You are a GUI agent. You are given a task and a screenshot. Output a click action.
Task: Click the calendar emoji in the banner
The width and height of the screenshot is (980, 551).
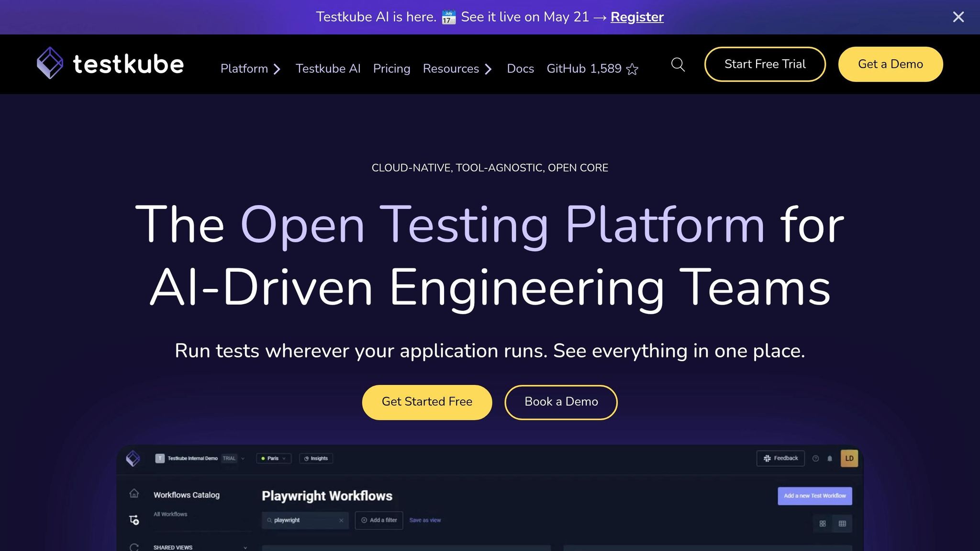point(448,17)
